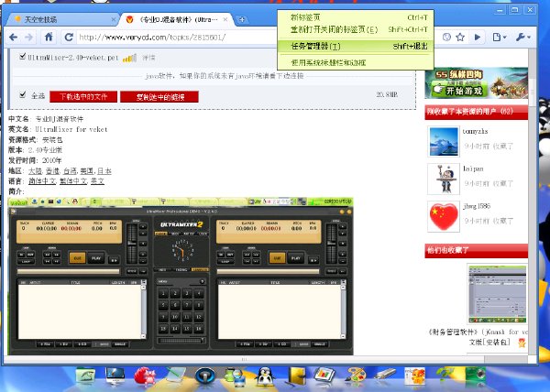Screen dimensions: 550x392
Task: Open the two-users network dock icon
Action: point(235,377)
